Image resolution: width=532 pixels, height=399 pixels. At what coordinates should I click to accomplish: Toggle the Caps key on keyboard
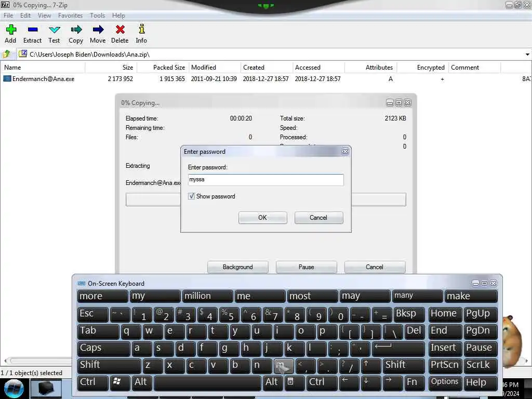[103, 348]
